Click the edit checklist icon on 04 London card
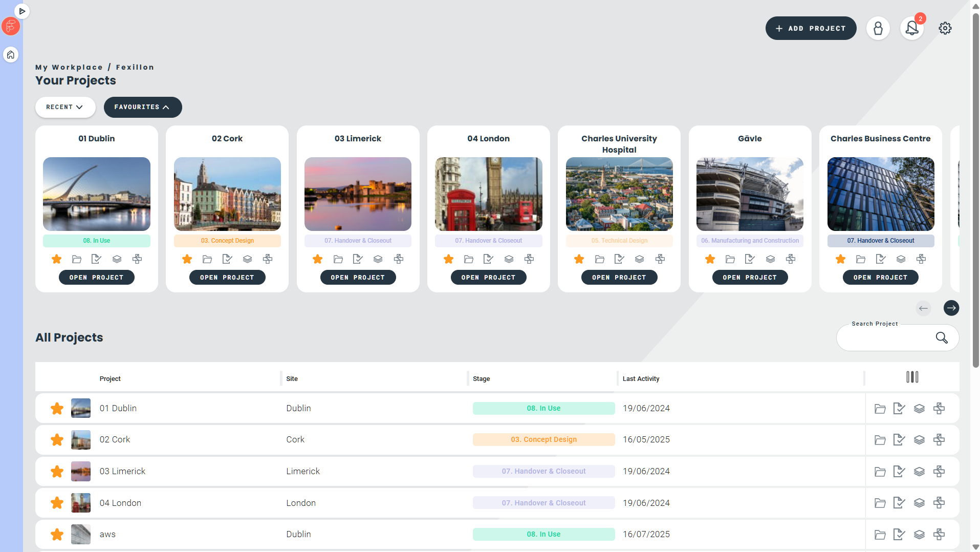980x552 pixels. point(488,259)
